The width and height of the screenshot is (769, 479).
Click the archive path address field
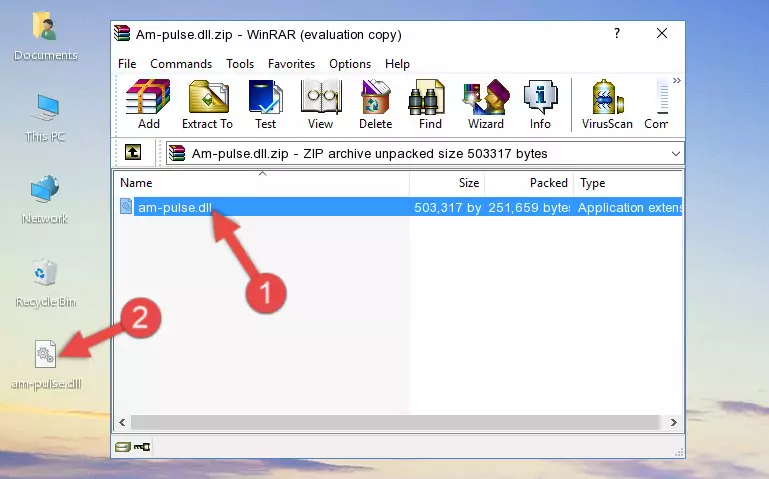click(424, 153)
